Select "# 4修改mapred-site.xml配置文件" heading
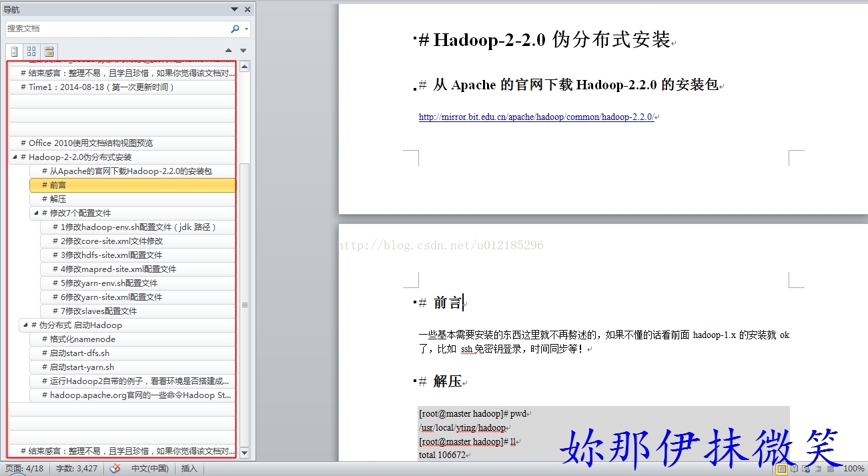Screen dimensions: 868x476 tap(138, 269)
